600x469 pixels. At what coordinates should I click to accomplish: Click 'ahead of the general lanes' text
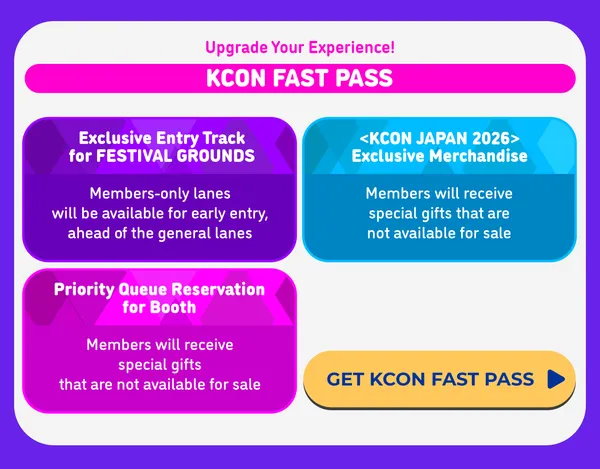pos(159,233)
